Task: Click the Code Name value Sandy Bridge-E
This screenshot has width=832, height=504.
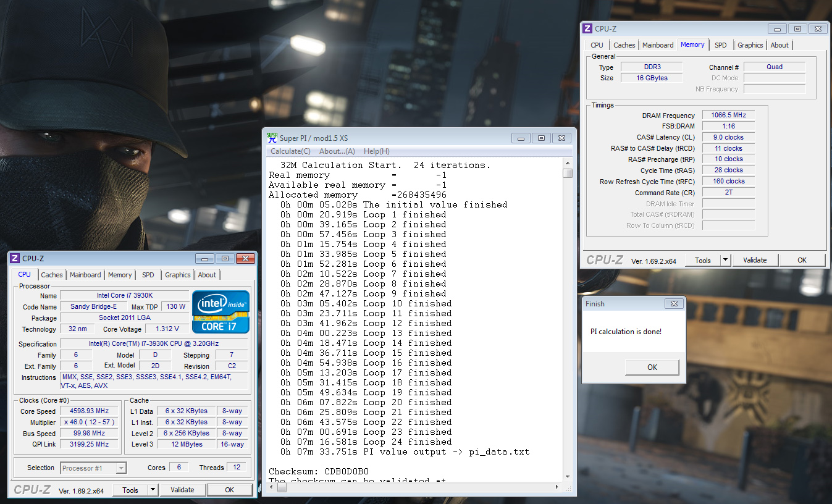Action: 93,307
